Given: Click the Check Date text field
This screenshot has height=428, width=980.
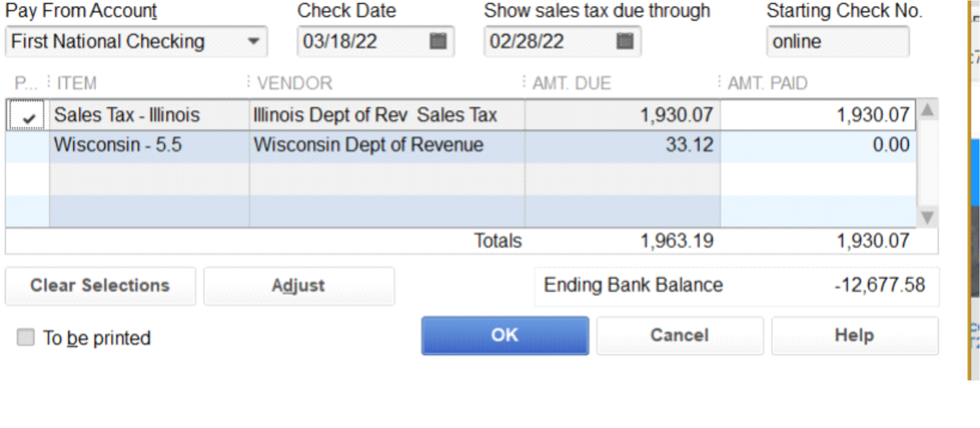Looking at the screenshot, I should pyautogui.click(x=359, y=42).
